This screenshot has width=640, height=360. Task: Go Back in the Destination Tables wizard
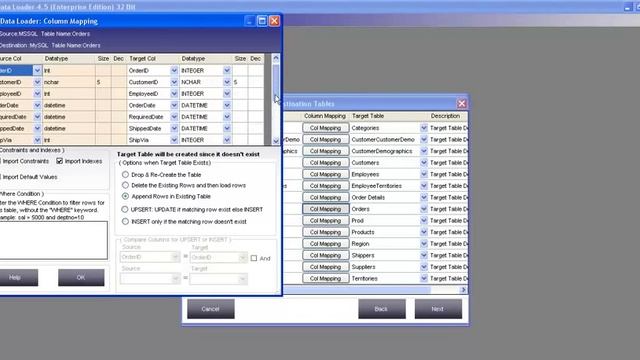coord(382,309)
